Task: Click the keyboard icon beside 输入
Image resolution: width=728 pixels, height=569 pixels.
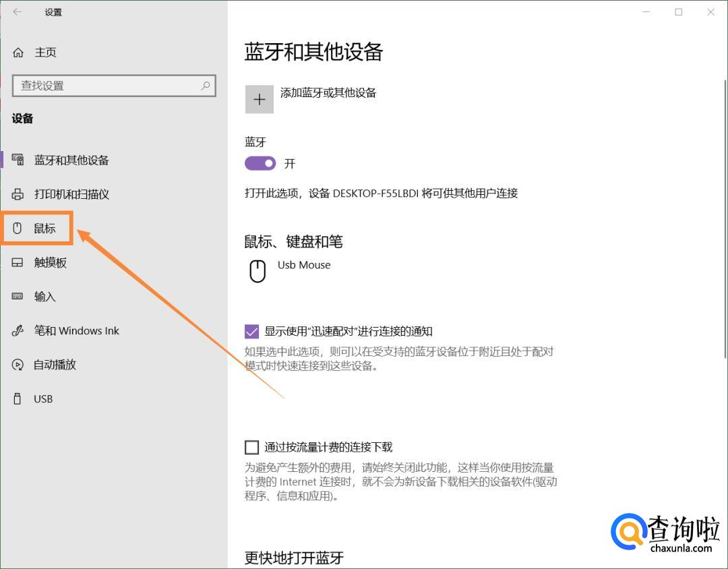Action: (x=18, y=297)
